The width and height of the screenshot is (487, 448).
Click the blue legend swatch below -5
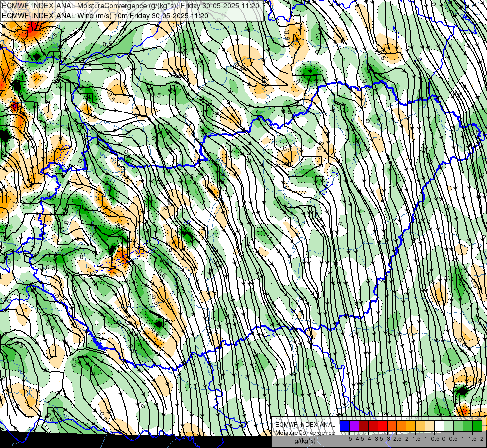click(x=345, y=426)
